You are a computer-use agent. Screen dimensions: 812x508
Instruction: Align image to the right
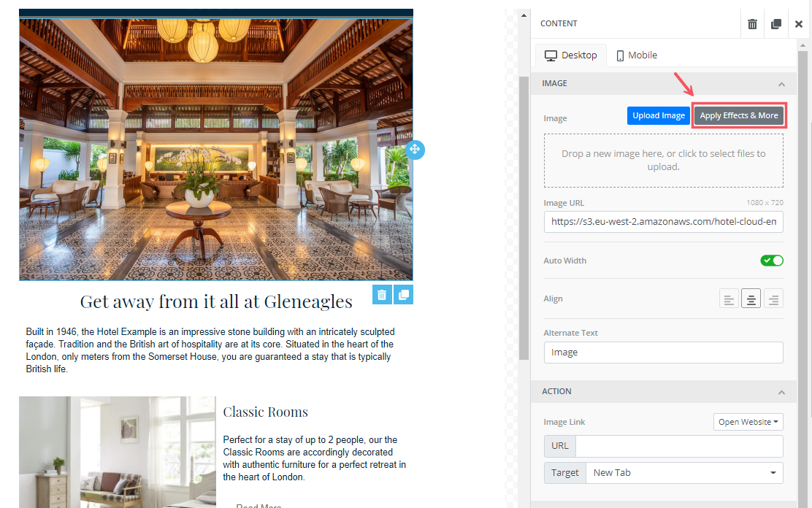(773, 299)
